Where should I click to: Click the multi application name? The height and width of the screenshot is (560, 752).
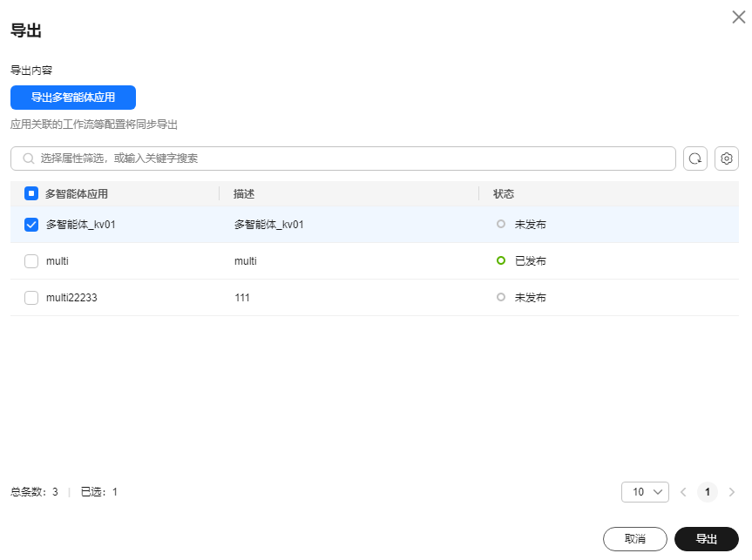click(x=57, y=260)
